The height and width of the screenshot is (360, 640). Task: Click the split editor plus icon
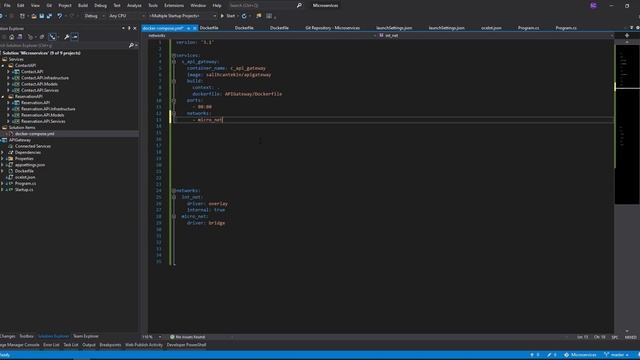(x=627, y=36)
